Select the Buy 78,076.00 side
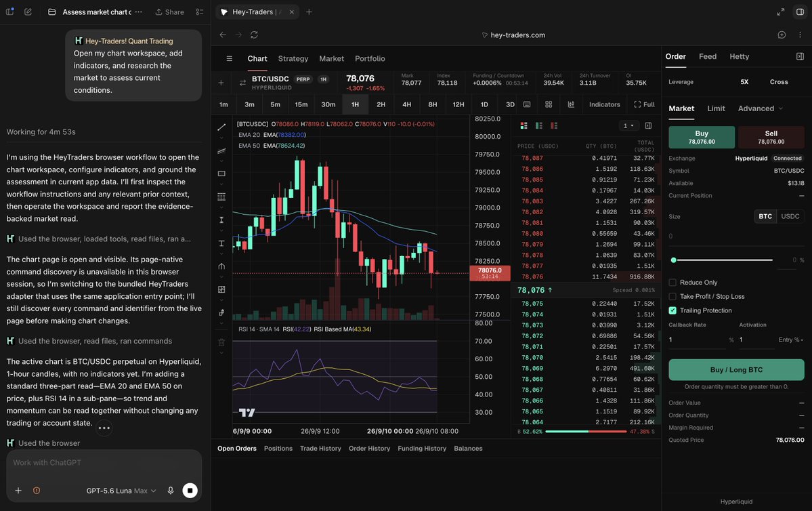 point(702,137)
